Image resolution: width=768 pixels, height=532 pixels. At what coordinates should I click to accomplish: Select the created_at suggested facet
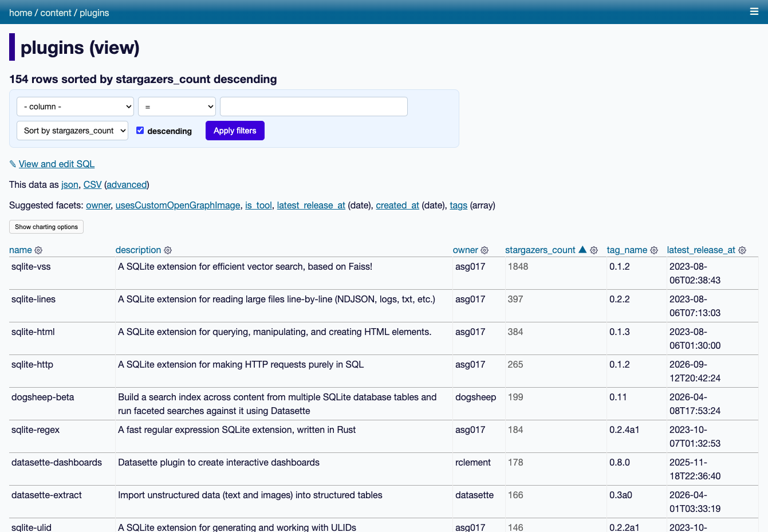397,205
